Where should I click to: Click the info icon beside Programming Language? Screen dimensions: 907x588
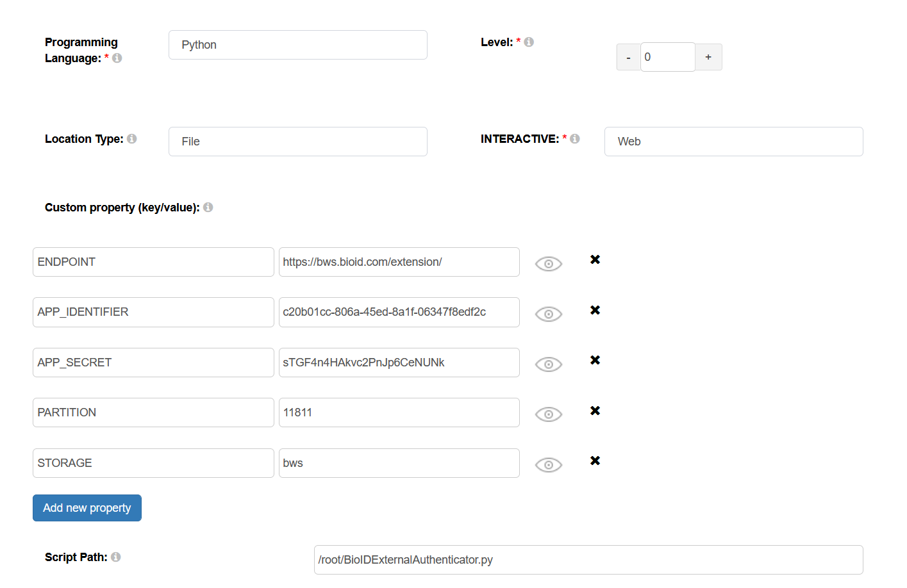pos(117,58)
